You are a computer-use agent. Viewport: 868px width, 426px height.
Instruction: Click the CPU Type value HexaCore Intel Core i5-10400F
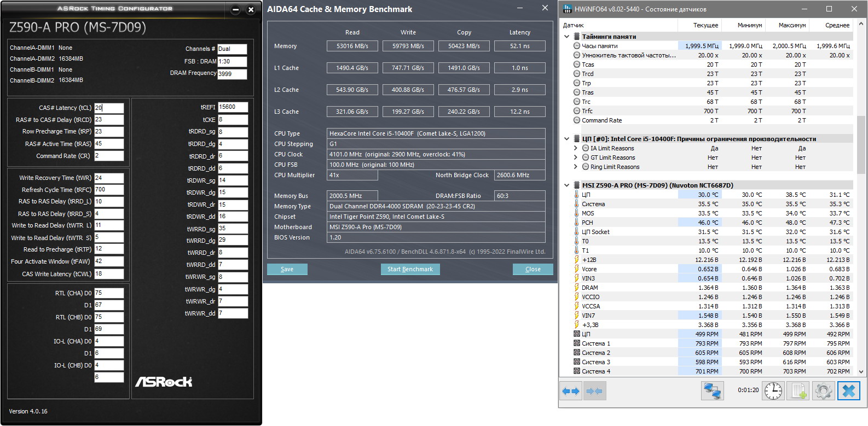click(436, 133)
